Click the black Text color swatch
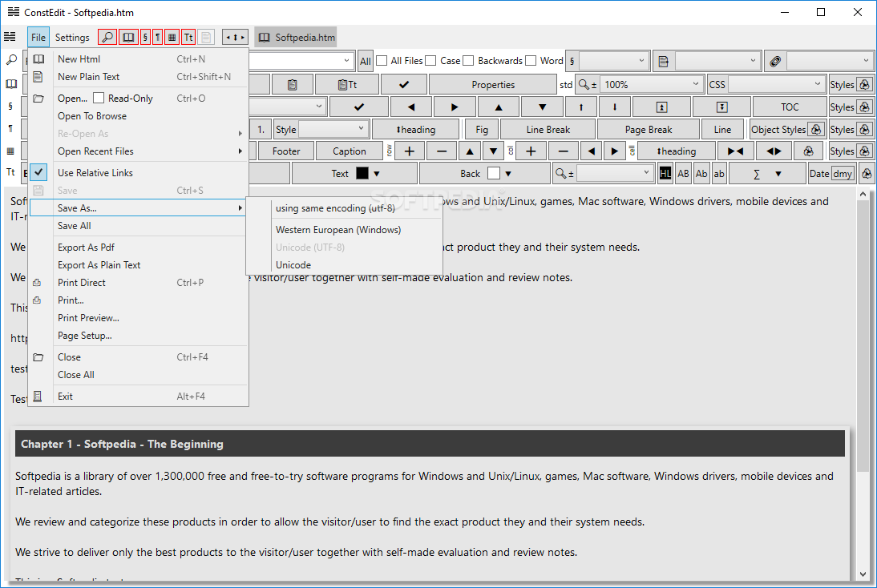The image size is (877, 588). 362,173
